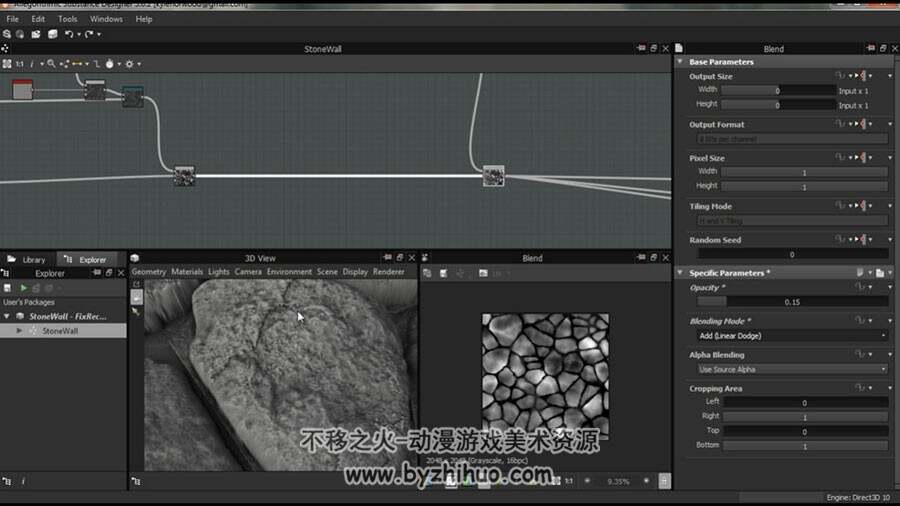Click the node alignment icon in graph toolbar
The width and height of the screenshot is (900, 506).
tap(64, 64)
